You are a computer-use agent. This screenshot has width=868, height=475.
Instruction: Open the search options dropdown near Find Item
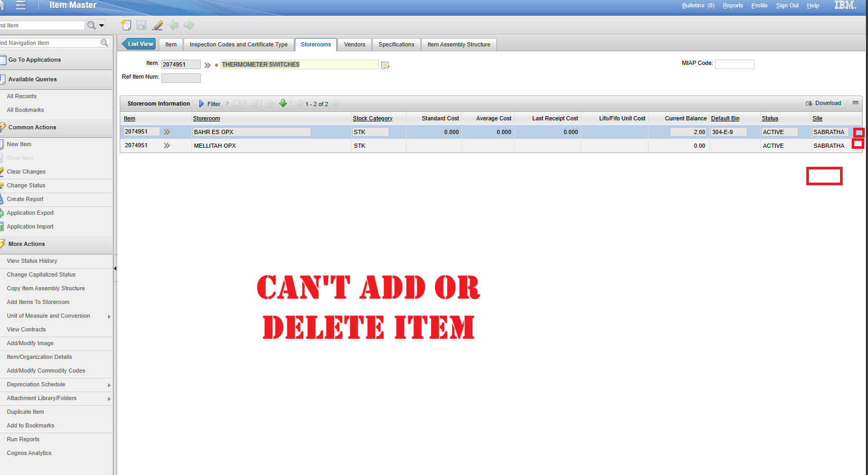click(x=101, y=25)
